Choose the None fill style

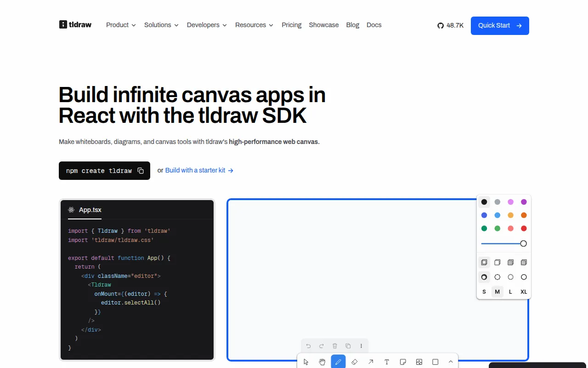pyautogui.click(x=484, y=263)
